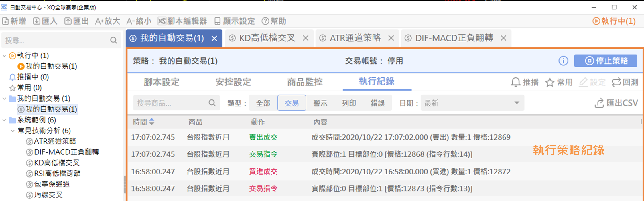Select the 全部 type filter

(263, 103)
